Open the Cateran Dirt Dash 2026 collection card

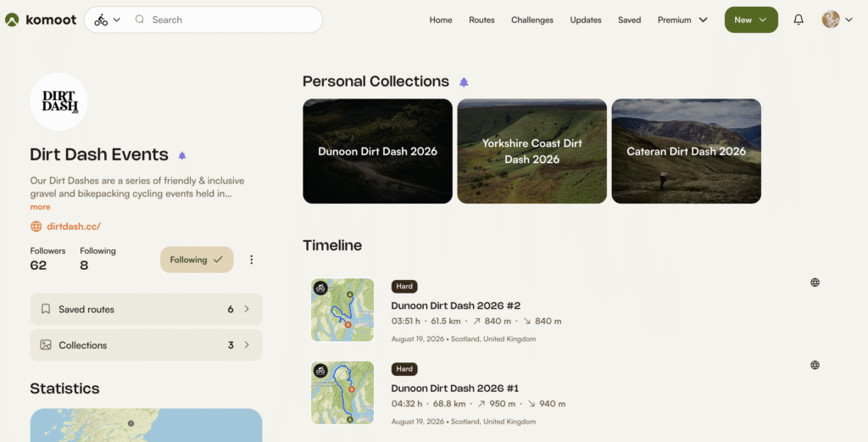(687, 151)
